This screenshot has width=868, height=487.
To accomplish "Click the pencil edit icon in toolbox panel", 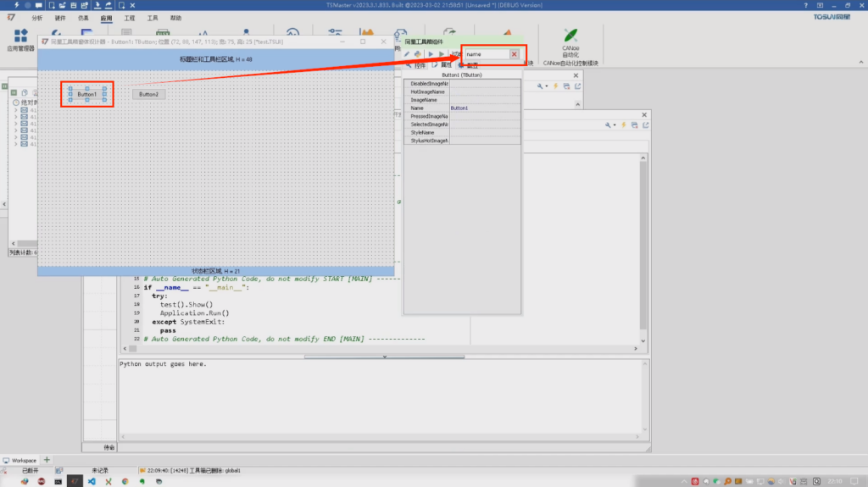I will [407, 54].
